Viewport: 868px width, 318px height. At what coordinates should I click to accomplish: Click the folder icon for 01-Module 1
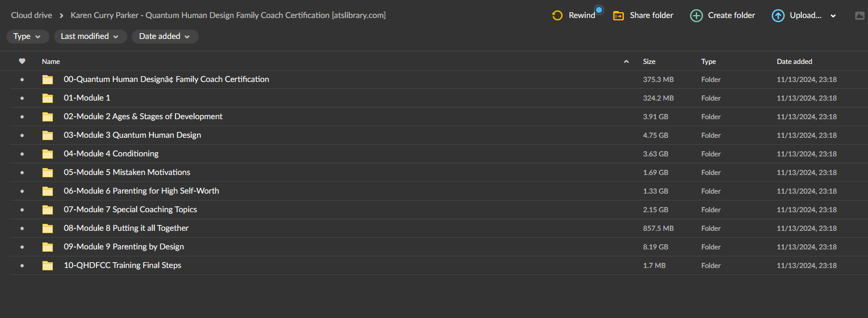tap(48, 98)
